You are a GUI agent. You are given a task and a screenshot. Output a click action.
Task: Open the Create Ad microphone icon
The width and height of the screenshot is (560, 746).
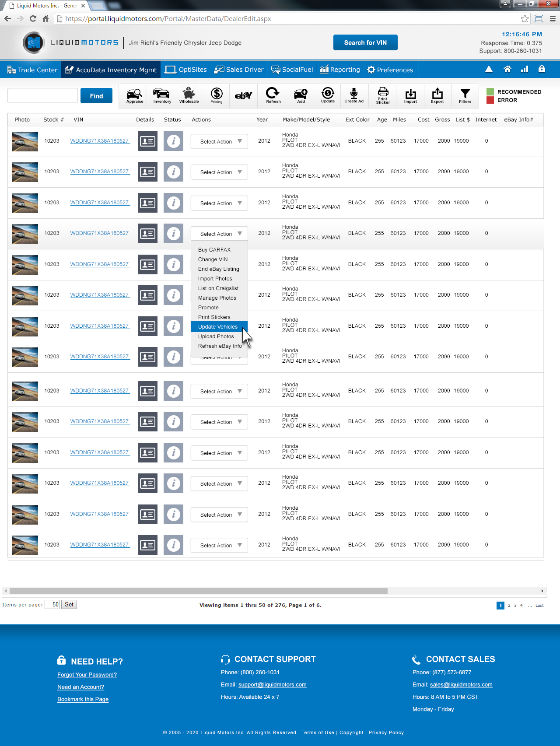(354, 95)
